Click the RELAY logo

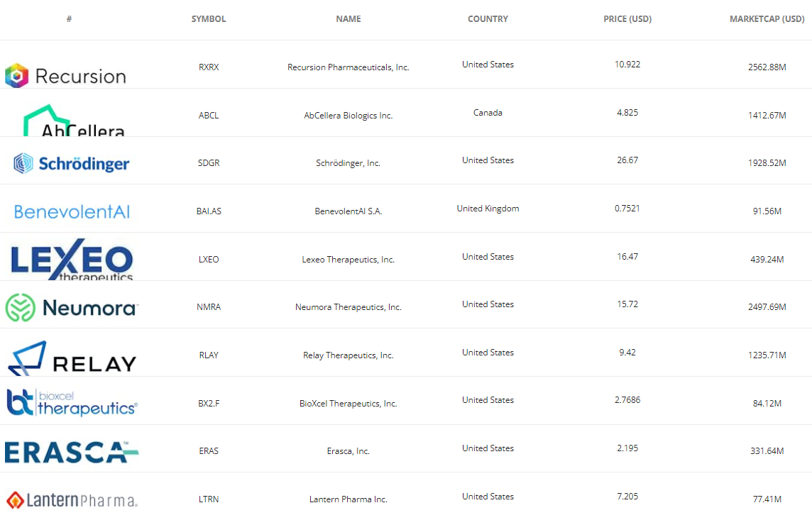click(x=72, y=358)
